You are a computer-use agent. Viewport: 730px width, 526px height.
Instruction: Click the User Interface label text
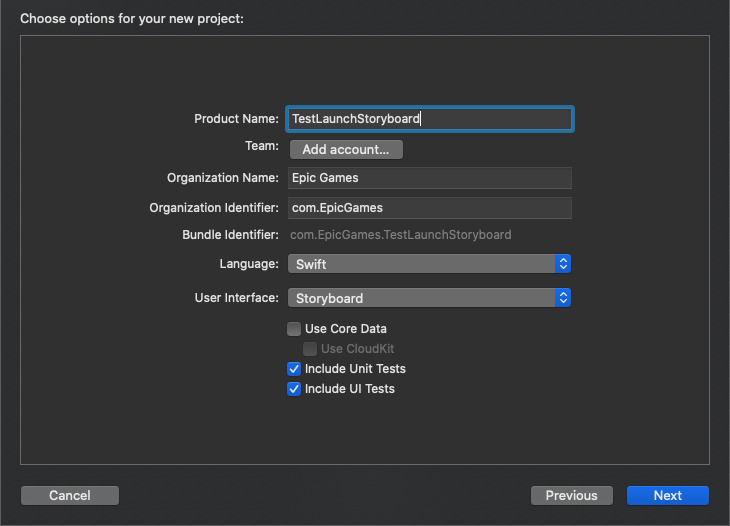[236, 298]
